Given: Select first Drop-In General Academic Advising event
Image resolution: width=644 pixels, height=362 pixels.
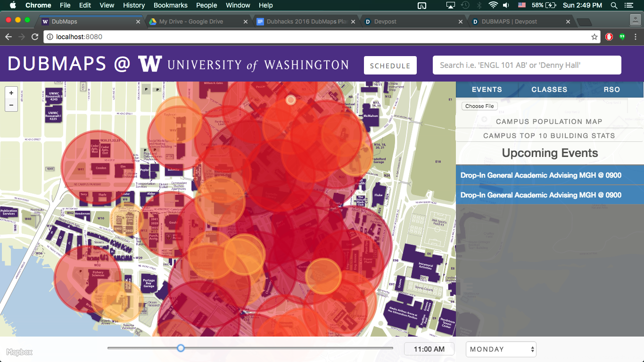Looking at the screenshot, I should click(x=550, y=175).
